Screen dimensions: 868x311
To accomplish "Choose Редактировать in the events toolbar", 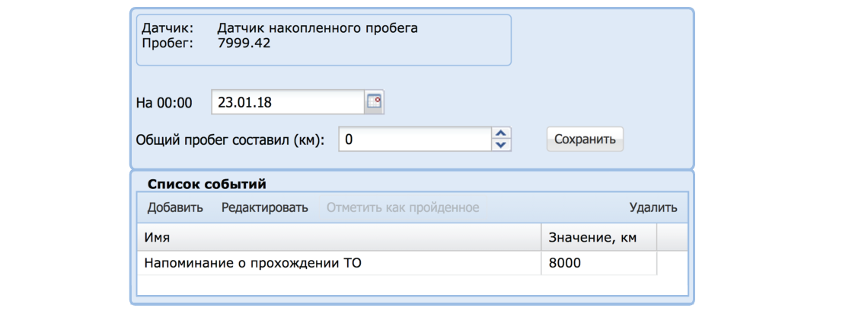I will [x=264, y=207].
